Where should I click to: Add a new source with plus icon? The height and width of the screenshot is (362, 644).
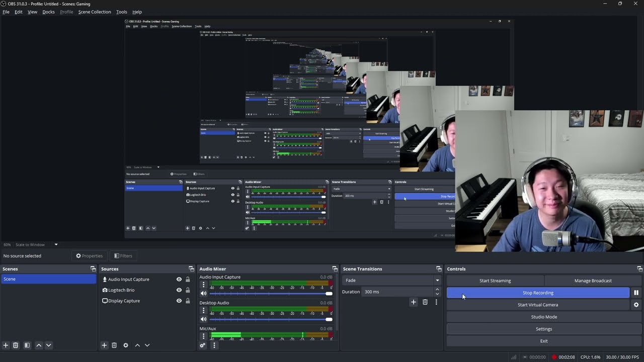tap(104, 345)
